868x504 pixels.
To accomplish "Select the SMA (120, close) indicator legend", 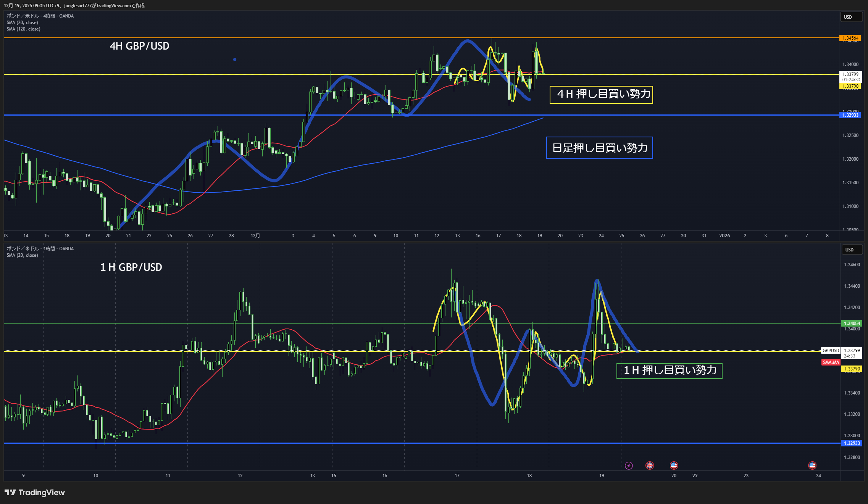I will coord(23,29).
